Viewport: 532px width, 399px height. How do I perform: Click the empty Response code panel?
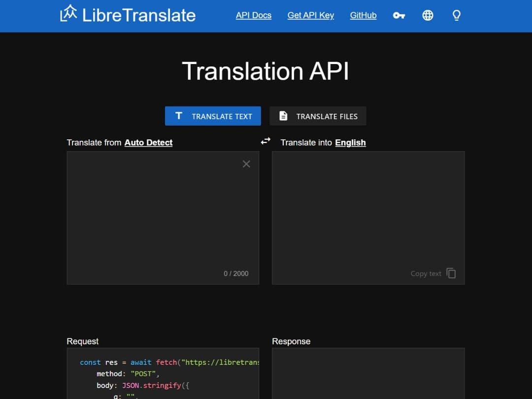(x=368, y=373)
